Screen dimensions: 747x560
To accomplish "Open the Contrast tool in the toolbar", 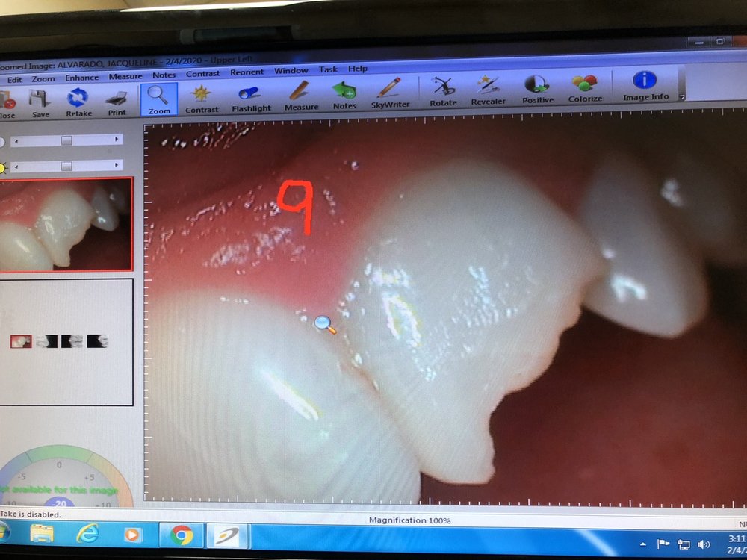I will (x=202, y=99).
